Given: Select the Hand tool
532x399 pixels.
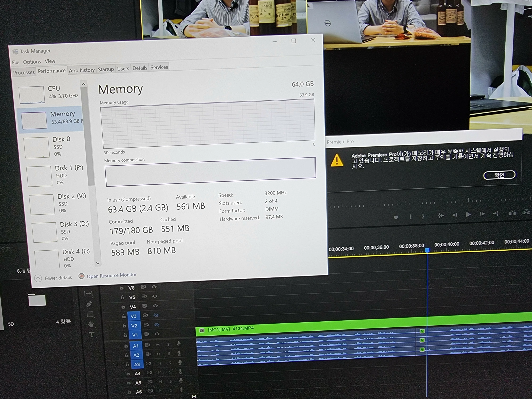Looking at the screenshot, I should click(91, 324).
